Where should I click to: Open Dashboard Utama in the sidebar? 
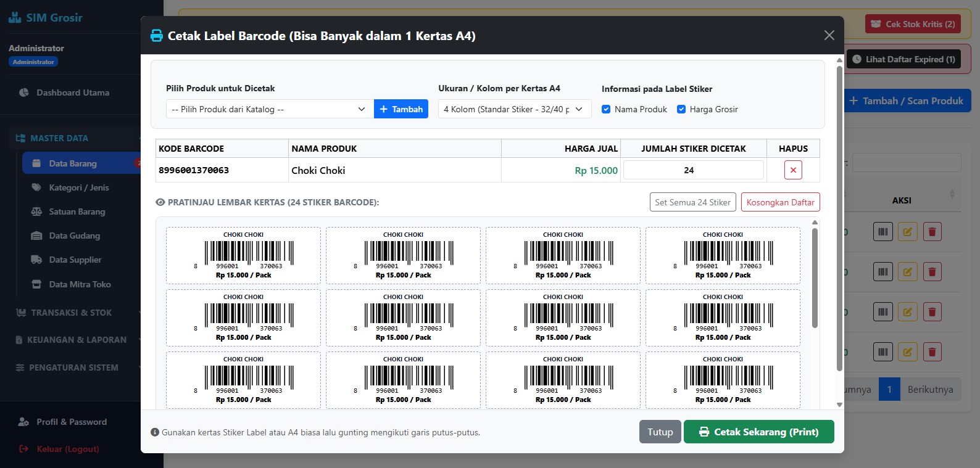pyautogui.click(x=73, y=92)
